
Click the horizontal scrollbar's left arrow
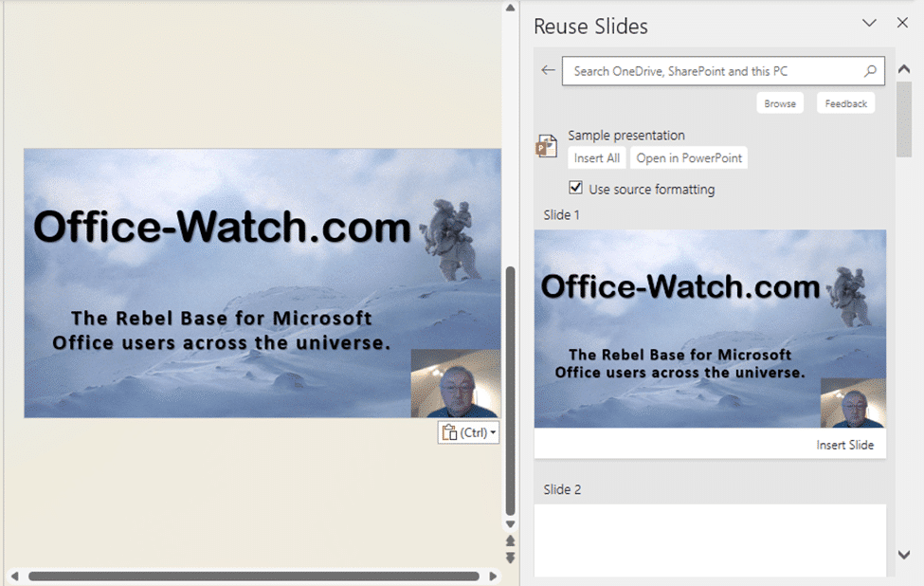click(x=15, y=576)
